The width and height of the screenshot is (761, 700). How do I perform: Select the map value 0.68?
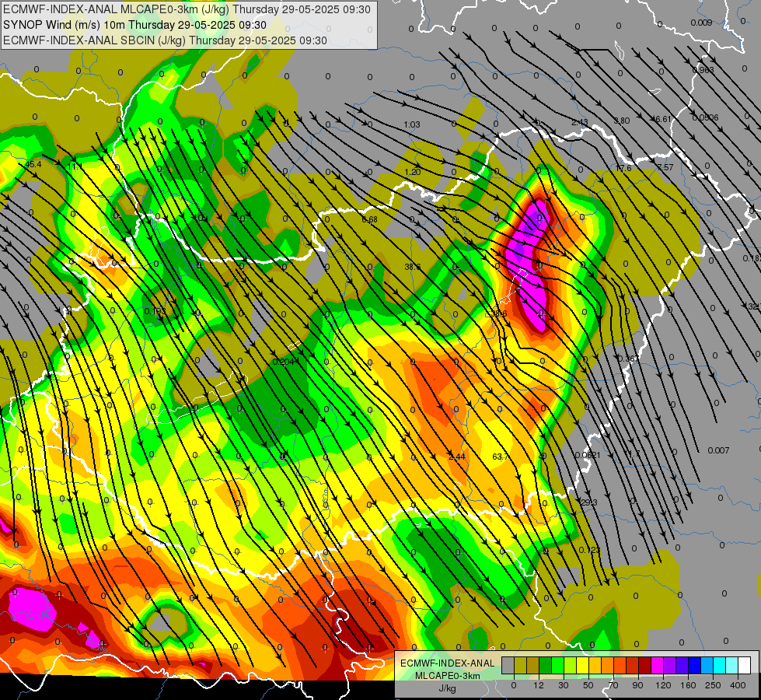pyautogui.click(x=370, y=219)
